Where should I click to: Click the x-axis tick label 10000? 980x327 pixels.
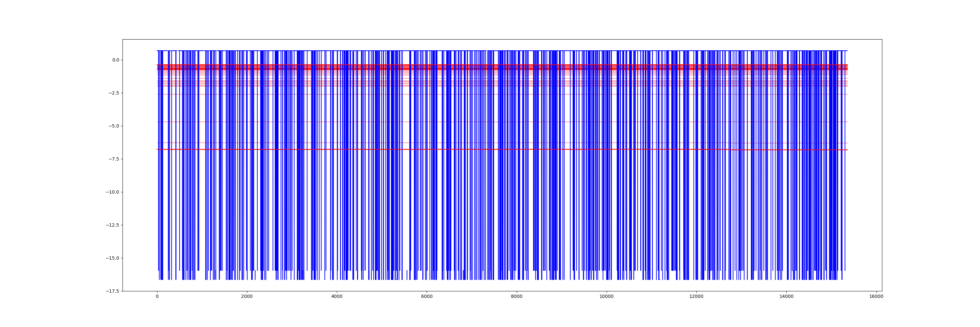(x=606, y=297)
